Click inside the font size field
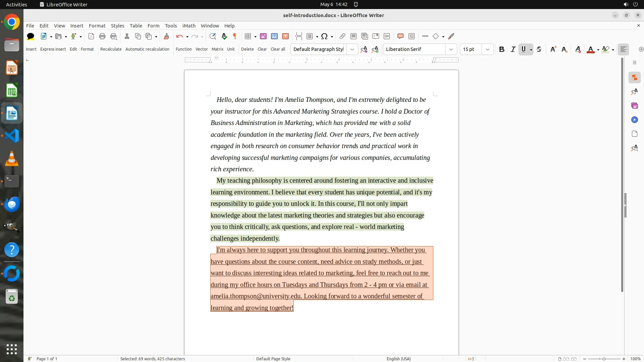Viewport: 644px width, 362px height. 470,49
